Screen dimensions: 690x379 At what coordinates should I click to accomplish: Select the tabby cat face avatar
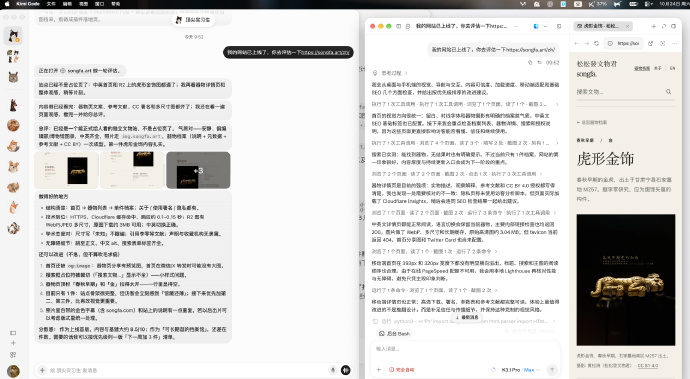(13, 77)
